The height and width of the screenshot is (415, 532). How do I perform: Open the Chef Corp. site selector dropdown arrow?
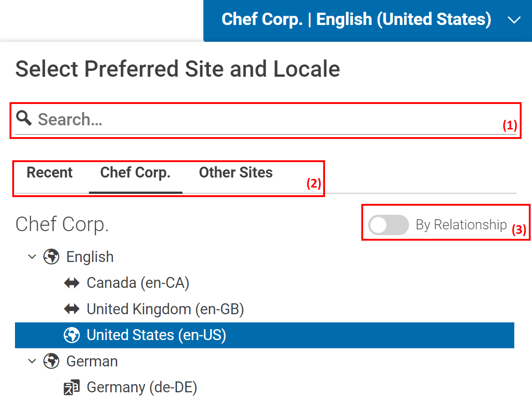514,20
